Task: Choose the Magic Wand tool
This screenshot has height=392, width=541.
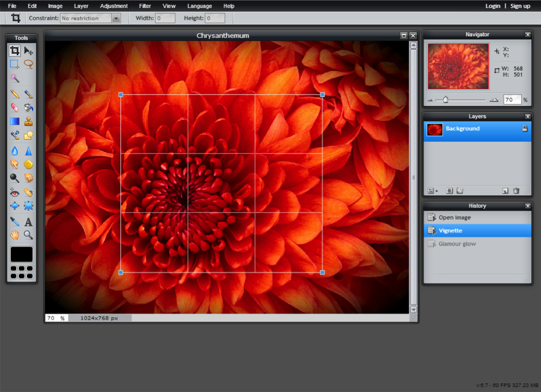Action: click(x=15, y=78)
